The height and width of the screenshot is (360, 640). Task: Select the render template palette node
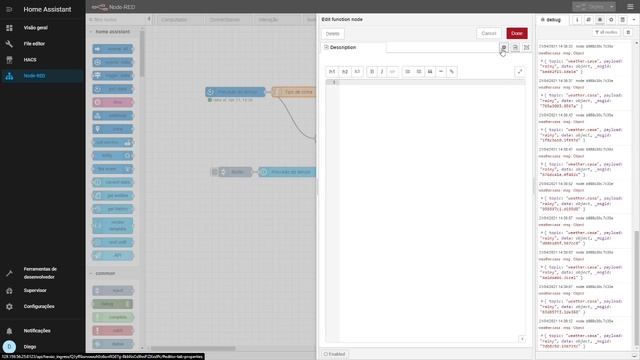[x=113, y=225]
